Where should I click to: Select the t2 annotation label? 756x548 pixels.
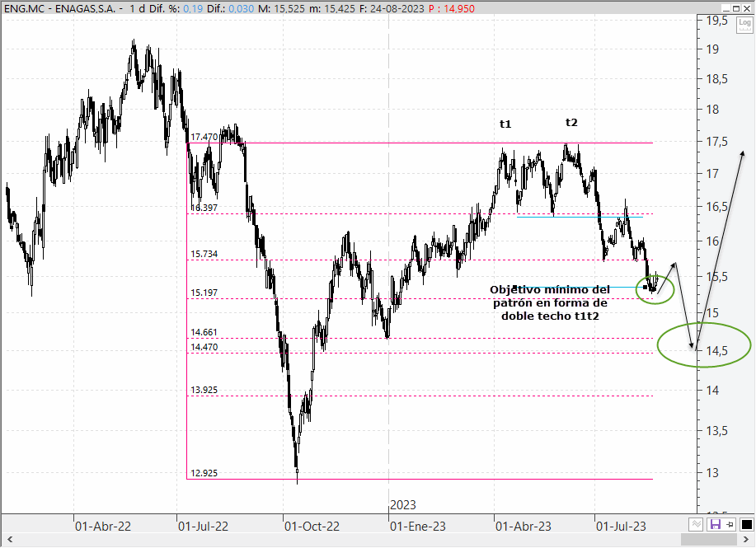[x=571, y=123]
